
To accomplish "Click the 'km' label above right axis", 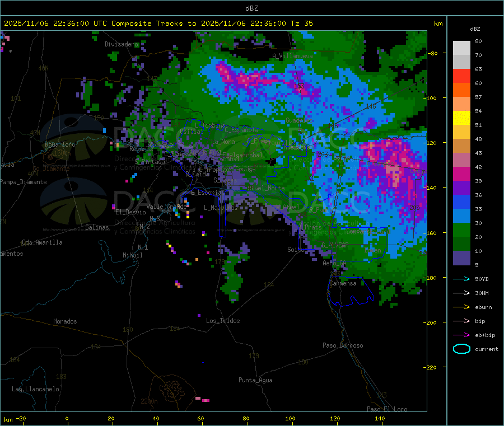I will pos(438,24).
